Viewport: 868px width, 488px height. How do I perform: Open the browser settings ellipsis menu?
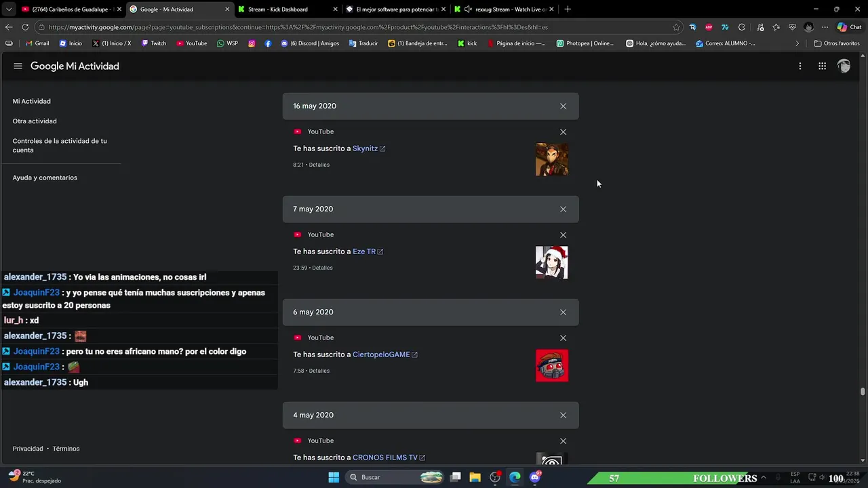pyautogui.click(x=825, y=27)
